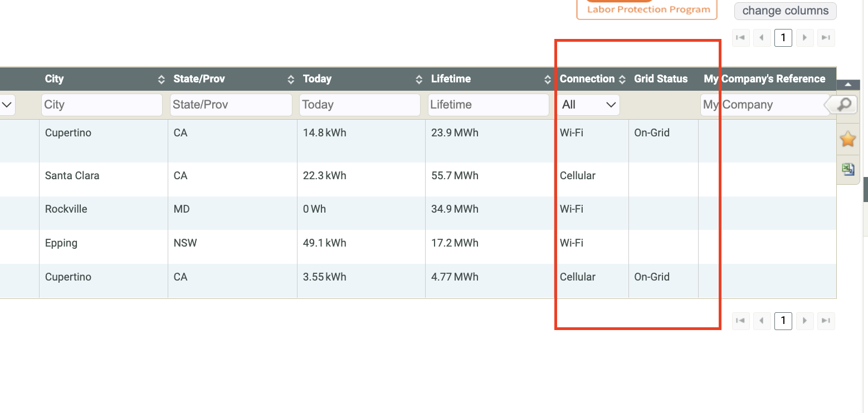The height and width of the screenshot is (413, 868).
Task: Sort by the Lifetime column sort arrows
Action: (548, 79)
